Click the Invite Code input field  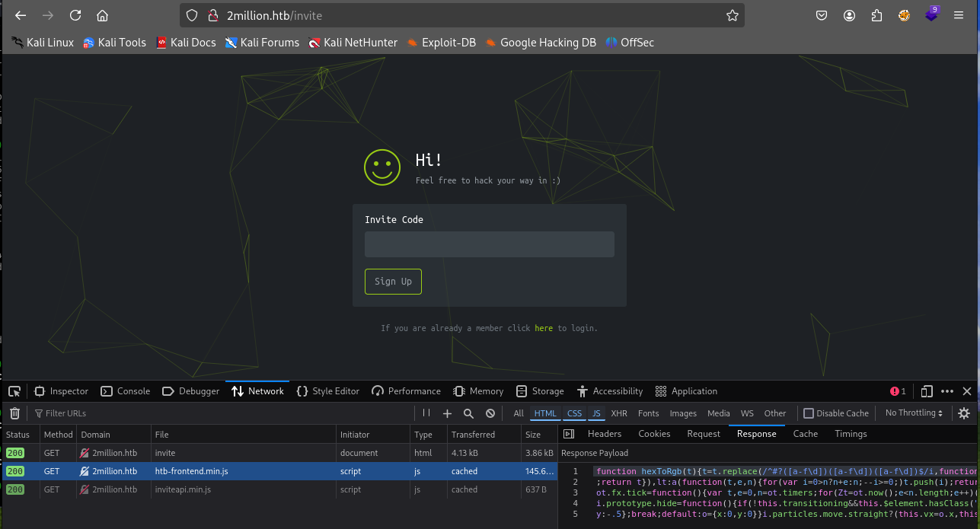pyautogui.click(x=490, y=244)
